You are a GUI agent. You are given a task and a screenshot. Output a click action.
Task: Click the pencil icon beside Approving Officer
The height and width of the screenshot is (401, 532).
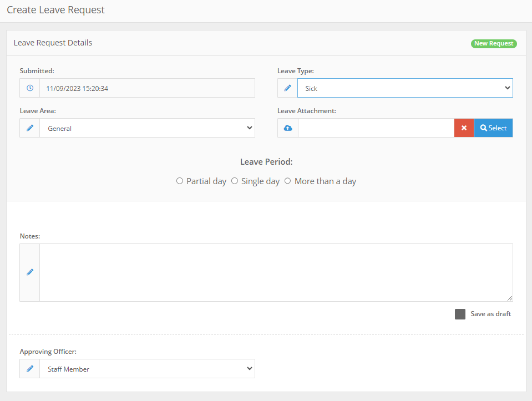point(30,369)
